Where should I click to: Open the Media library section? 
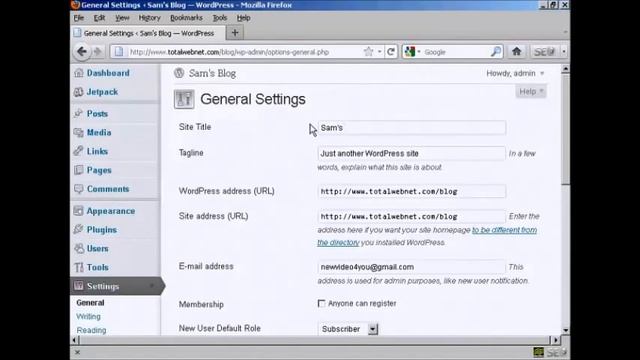pos(99,133)
